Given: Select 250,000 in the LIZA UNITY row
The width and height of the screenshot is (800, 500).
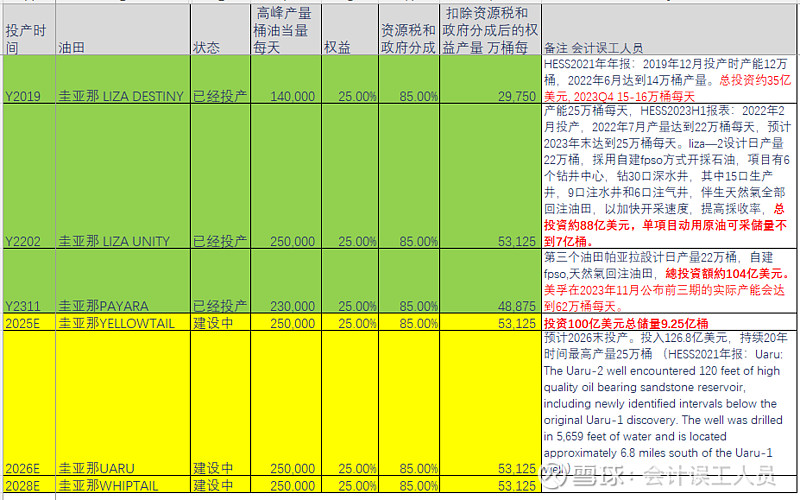Looking at the screenshot, I should point(286,177).
